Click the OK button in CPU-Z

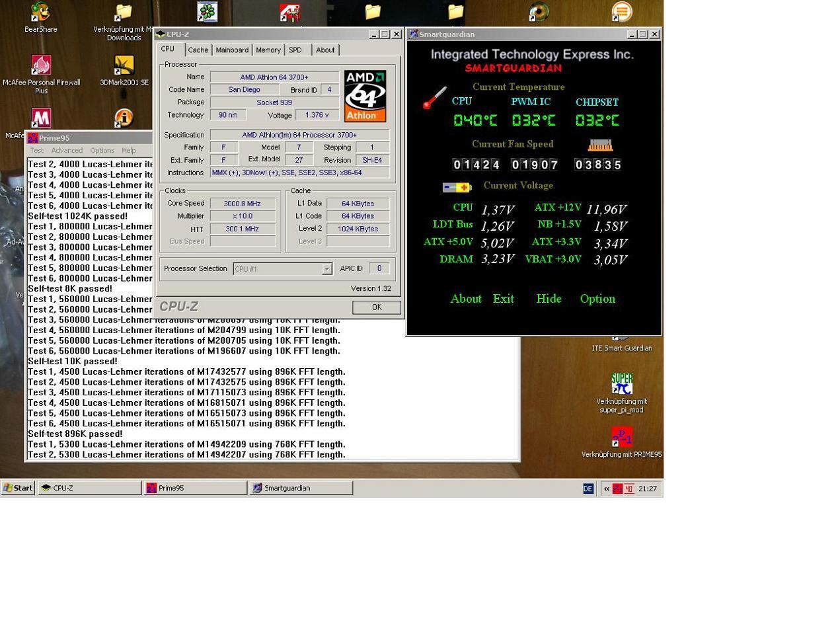(377, 307)
